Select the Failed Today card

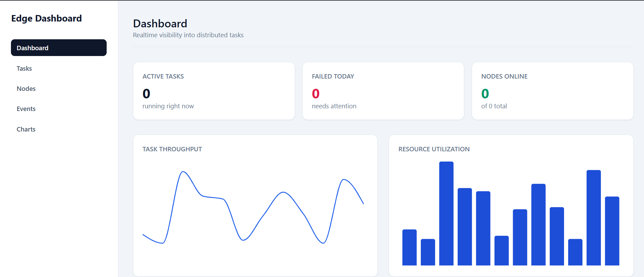[383, 91]
